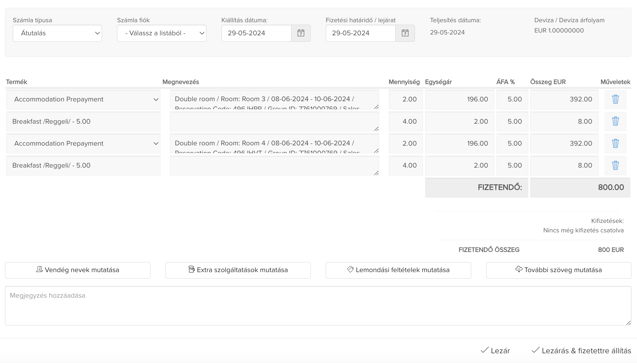Image resolution: width=637 pixels, height=363 pixels.
Task: Open calendar for Fizetési határidő
Action: click(x=405, y=33)
